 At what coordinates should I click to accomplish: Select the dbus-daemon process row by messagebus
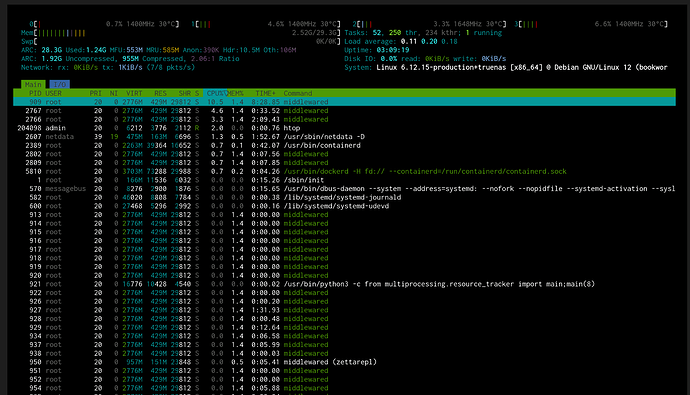click(x=344, y=189)
